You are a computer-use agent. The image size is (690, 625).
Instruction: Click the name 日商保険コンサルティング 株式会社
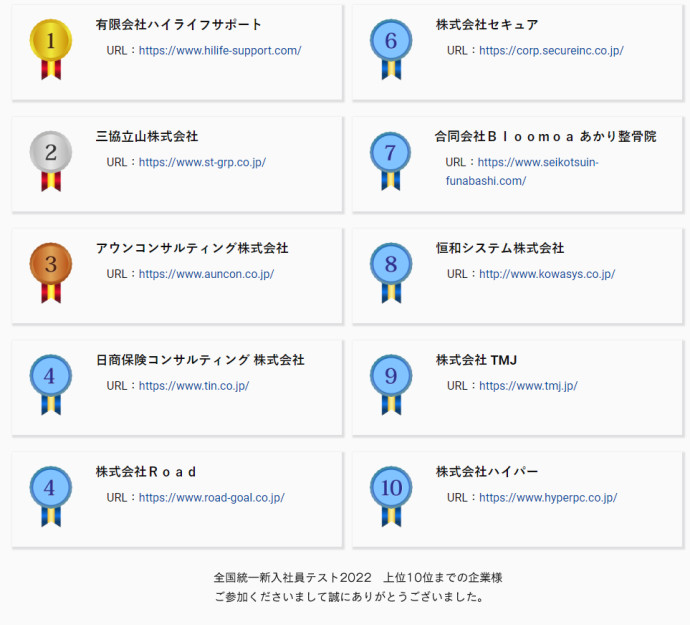click(x=200, y=360)
